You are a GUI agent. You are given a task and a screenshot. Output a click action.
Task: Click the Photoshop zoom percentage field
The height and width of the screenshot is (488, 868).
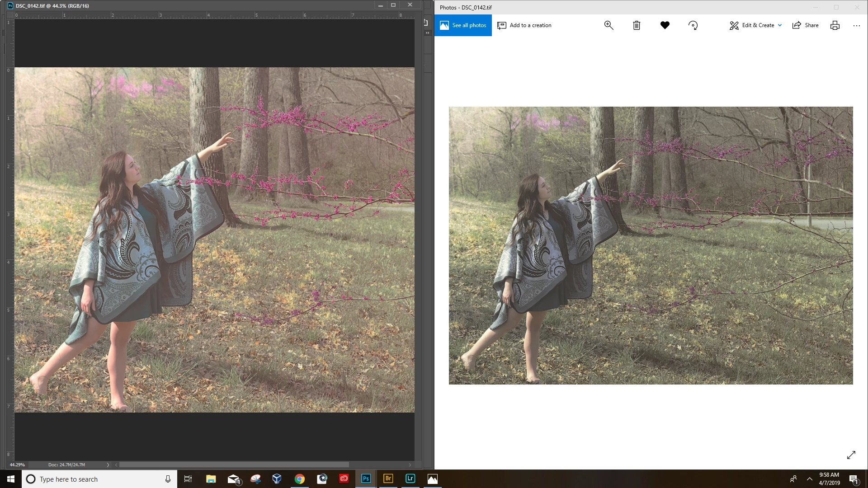tap(18, 465)
